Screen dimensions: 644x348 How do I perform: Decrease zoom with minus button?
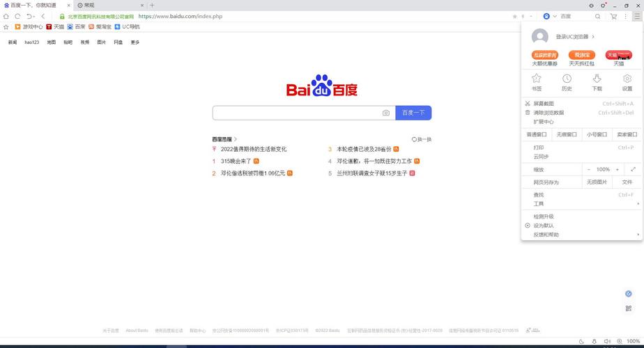click(588, 170)
